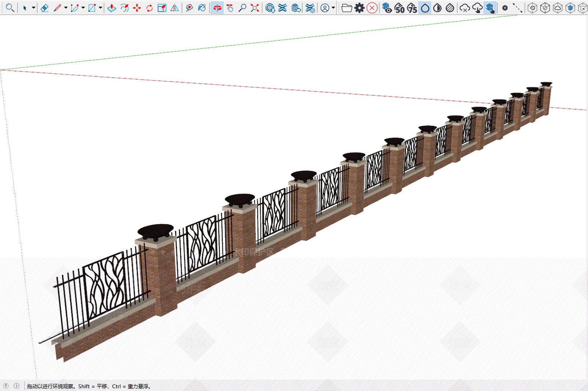Open the Extension Manager gear-waves icon
Screen dimensions: 588x391
click(x=310, y=8)
